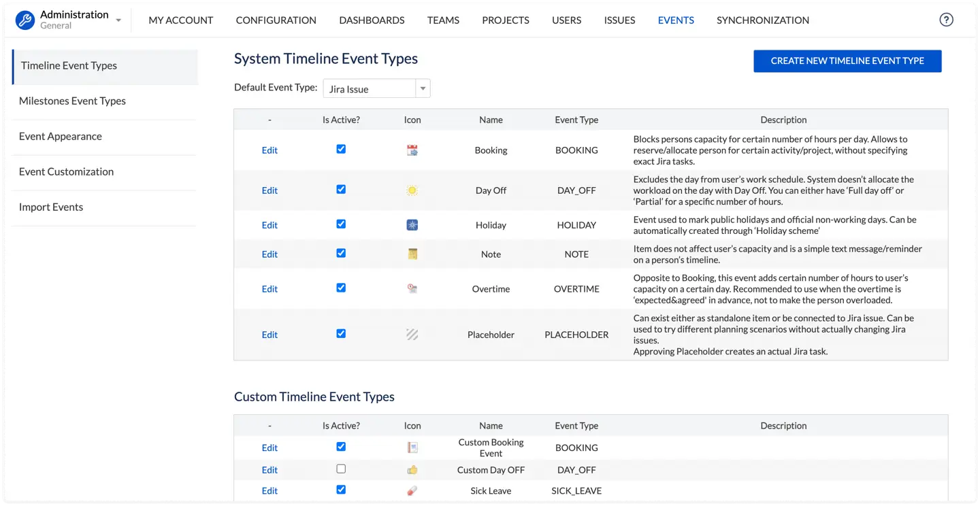Click the Sick Leave pill icon
Screen dimensions: 980x506
412,491
